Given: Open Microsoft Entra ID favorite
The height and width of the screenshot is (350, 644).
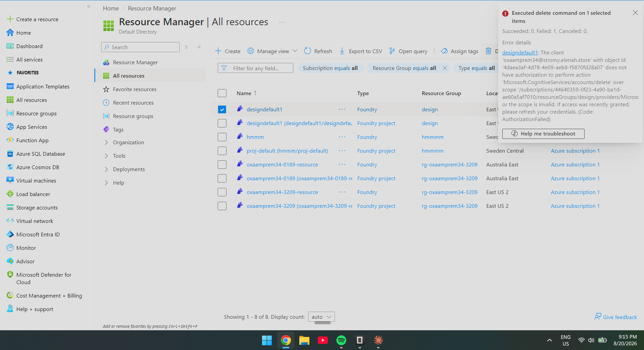Looking at the screenshot, I should click(x=38, y=234).
